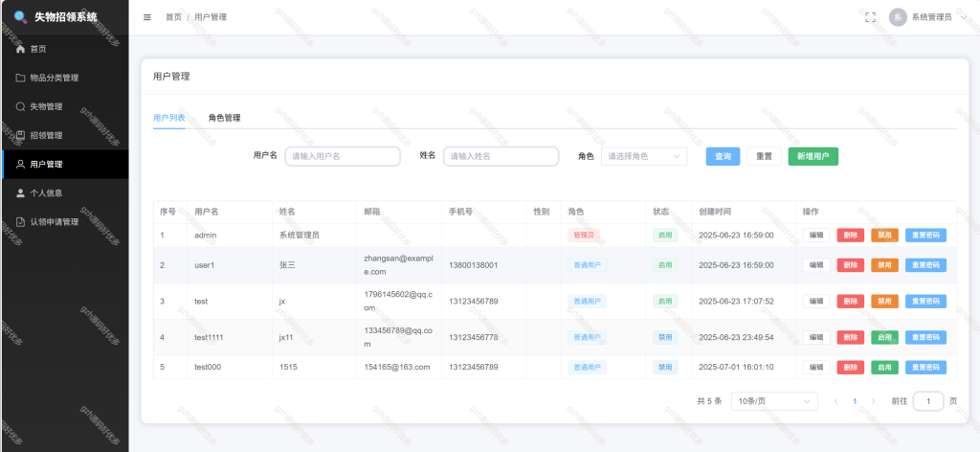Select 认领申请管理 menu item
This screenshot has height=452, width=980.
[64, 221]
